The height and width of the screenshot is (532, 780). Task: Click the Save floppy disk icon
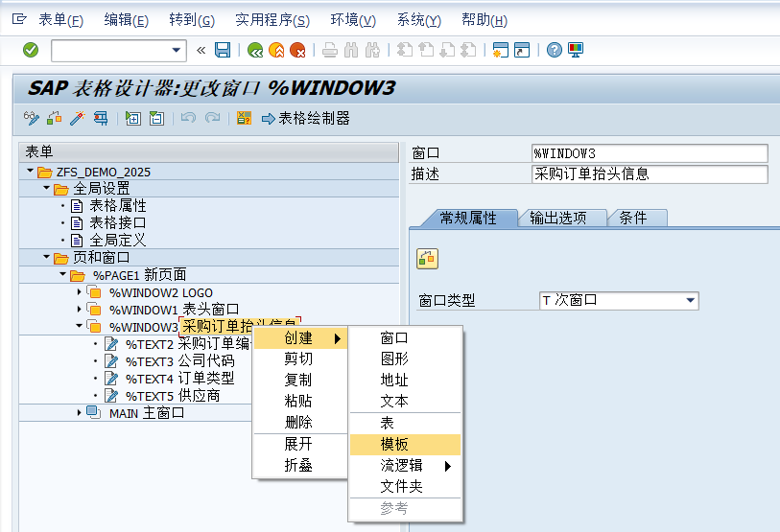point(223,50)
